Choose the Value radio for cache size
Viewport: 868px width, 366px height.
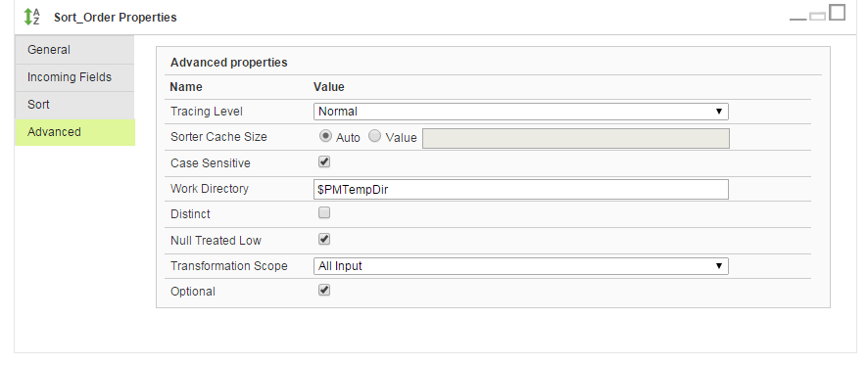point(375,136)
